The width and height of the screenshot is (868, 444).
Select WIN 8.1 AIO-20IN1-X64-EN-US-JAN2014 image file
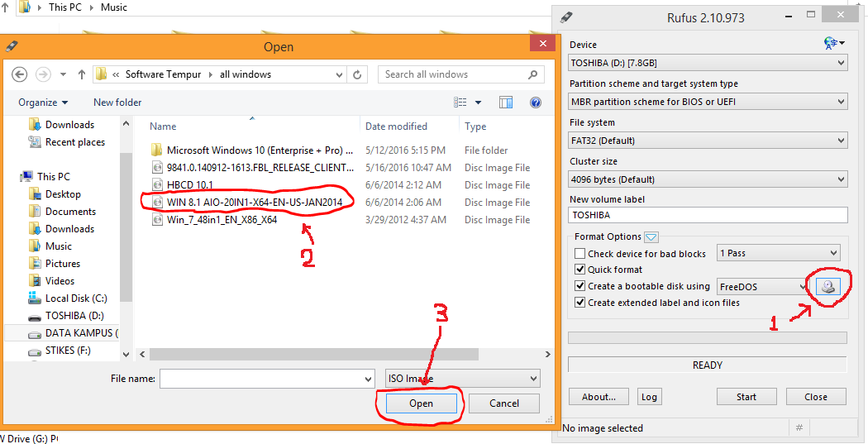click(255, 202)
